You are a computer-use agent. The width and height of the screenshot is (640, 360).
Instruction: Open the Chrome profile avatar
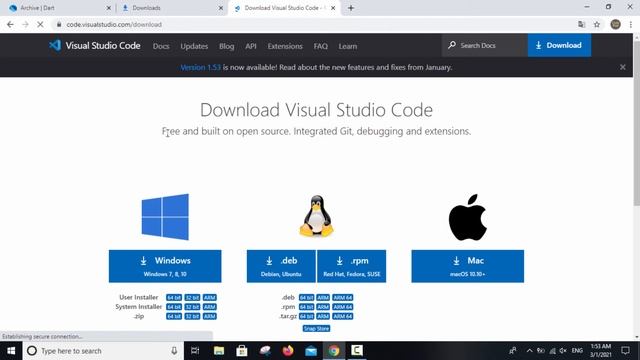pos(616,24)
